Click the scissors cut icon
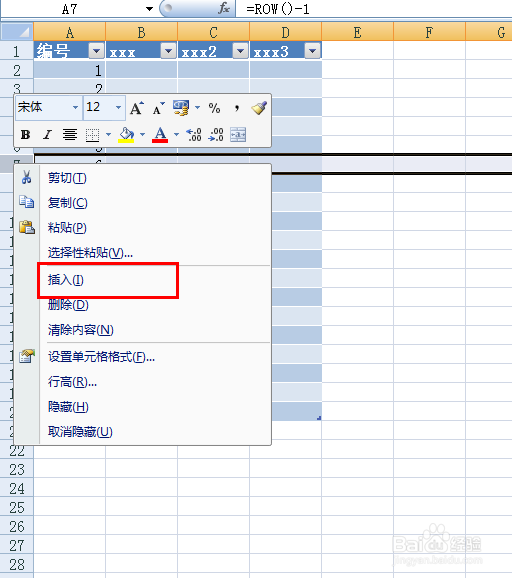Screen dimensions: 512x578 (27, 177)
